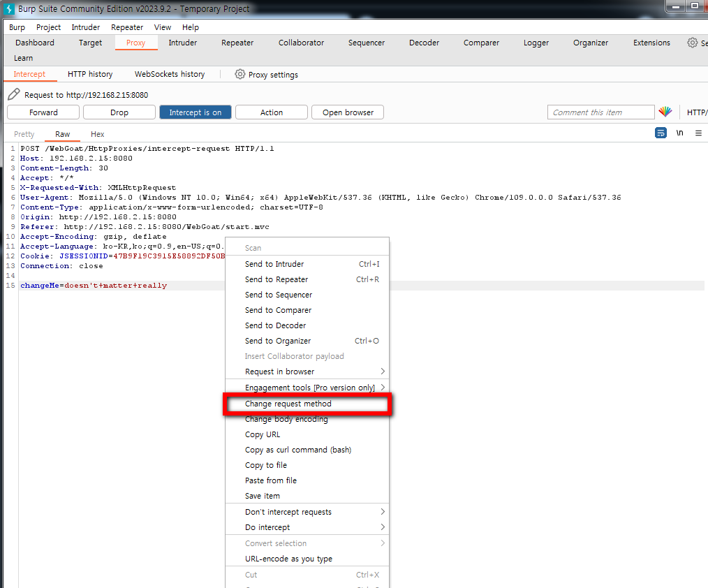Choose Send to Intruder in context menu
Screen dimensions: 708x588
pyautogui.click(x=307, y=264)
